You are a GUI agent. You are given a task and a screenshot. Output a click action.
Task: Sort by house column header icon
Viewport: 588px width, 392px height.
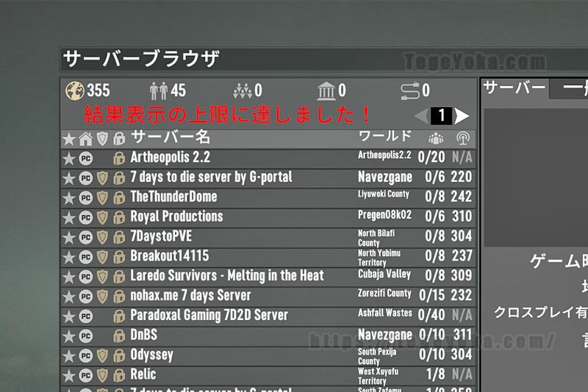[85, 139]
